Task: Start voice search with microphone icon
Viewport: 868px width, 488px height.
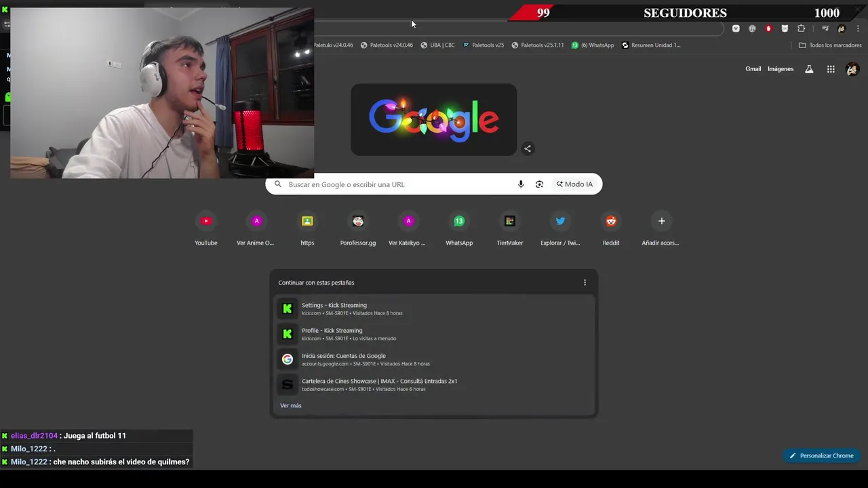Action: 521,184
